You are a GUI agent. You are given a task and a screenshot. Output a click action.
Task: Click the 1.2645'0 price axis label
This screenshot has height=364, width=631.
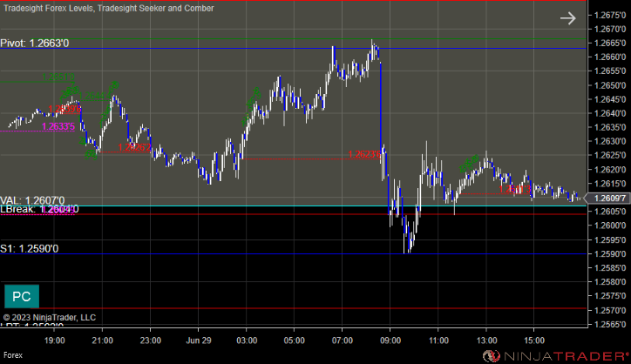tap(610, 99)
